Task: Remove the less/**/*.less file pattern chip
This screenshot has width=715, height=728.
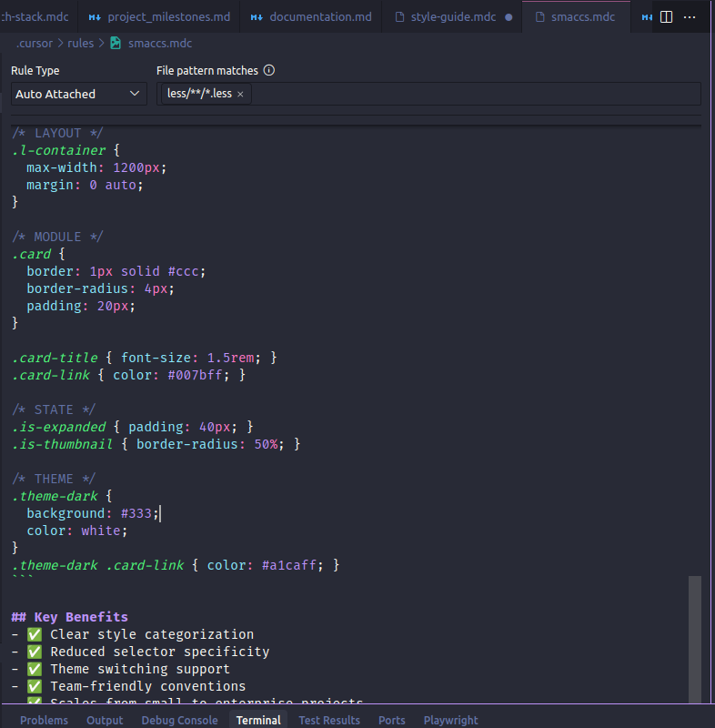Action: (240, 93)
